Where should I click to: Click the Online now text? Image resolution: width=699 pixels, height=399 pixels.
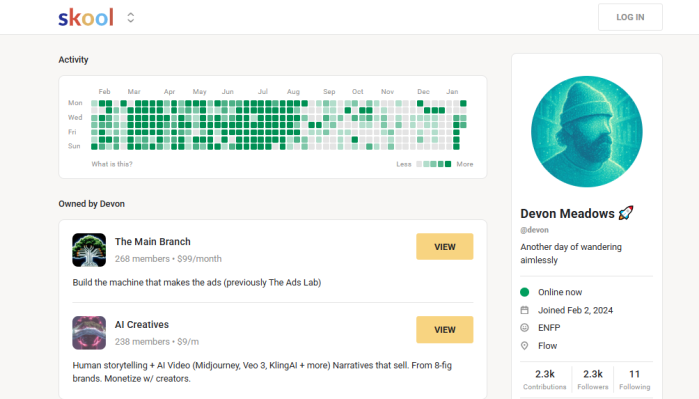[560, 292]
